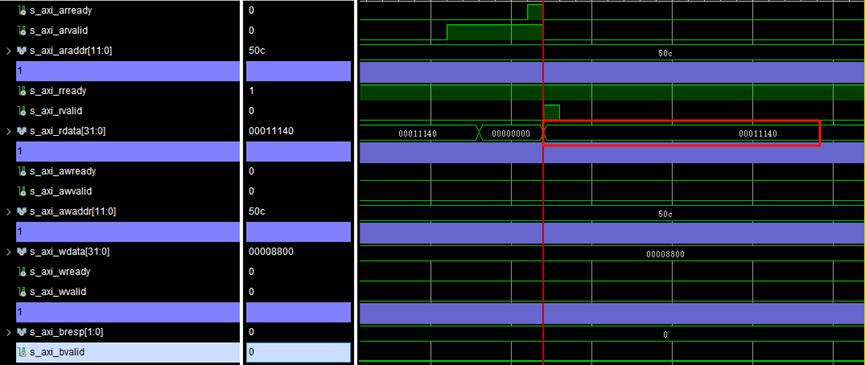Click value 00008800 in the Value column
865x365 pixels.
tap(271, 252)
